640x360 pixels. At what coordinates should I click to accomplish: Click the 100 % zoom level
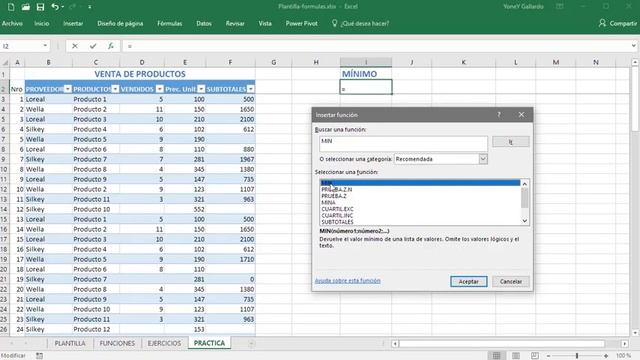624,356
